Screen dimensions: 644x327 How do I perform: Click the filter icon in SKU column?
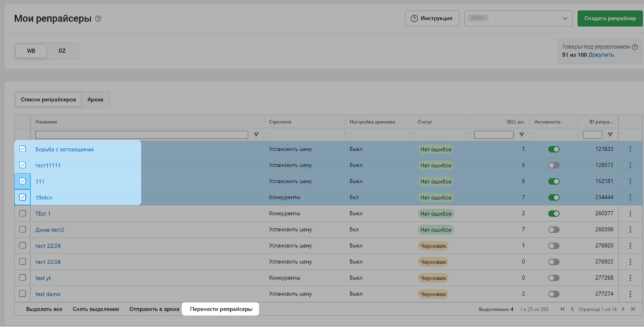pos(521,135)
